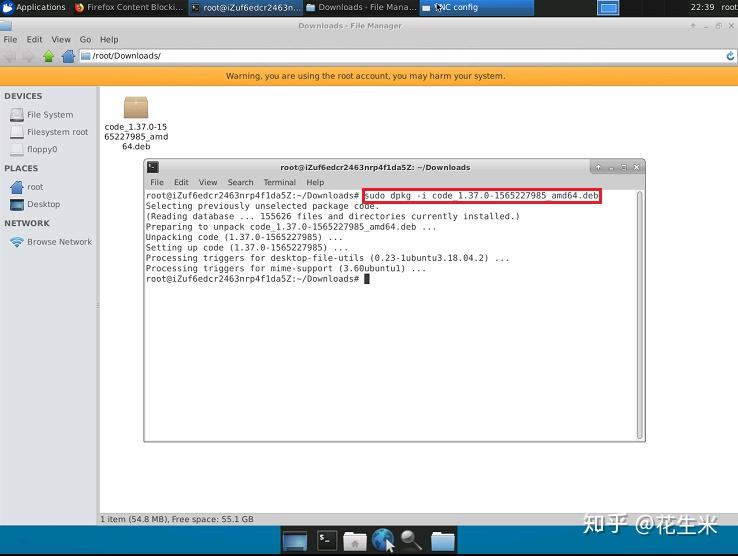The image size is (738, 556).
Task: Launch web browser globe icon in dock
Action: click(x=383, y=540)
